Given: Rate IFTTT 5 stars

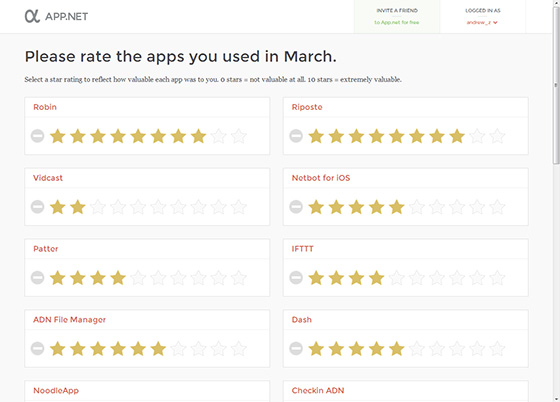Looking at the screenshot, I should point(397,277).
